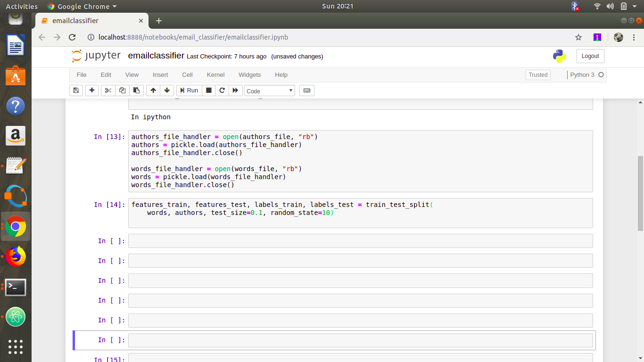Click the Logout button
Screen dimensions: 644x362
point(590,56)
